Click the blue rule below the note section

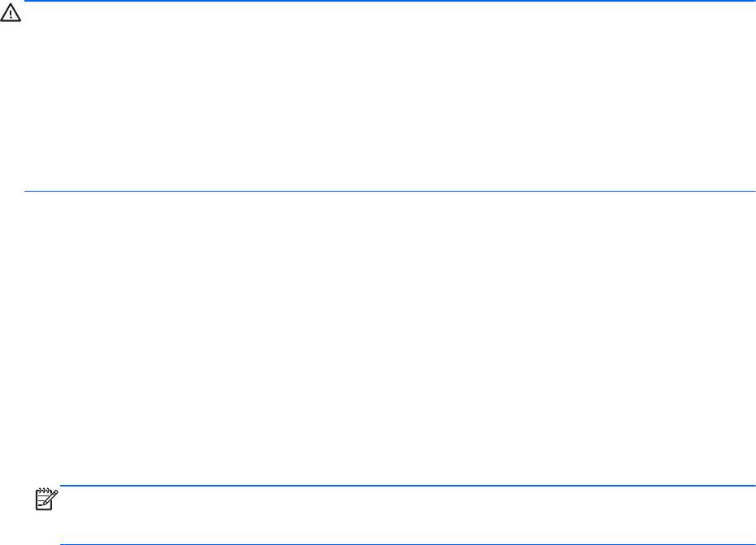click(x=408, y=544)
